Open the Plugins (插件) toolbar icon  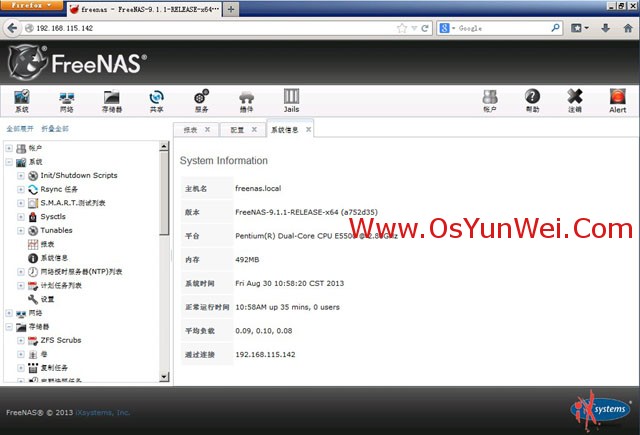pos(246,101)
